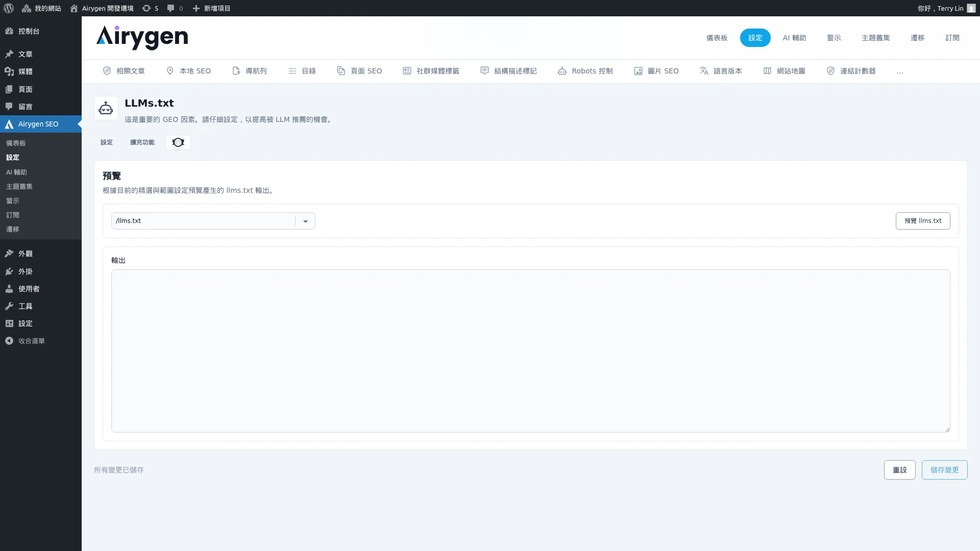Go to 警示 in top navigation
Screen dimensions: 980x551
pos(834,38)
